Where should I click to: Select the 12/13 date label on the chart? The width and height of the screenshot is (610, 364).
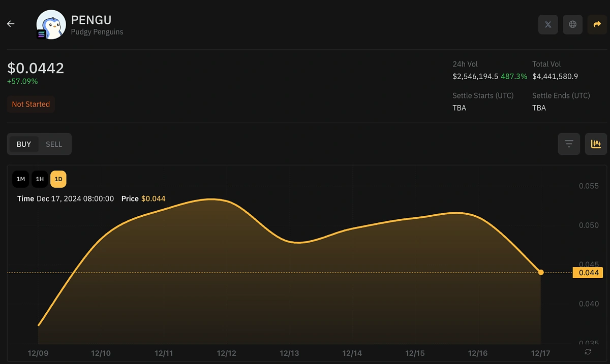pyautogui.click(x=289, y=353)
